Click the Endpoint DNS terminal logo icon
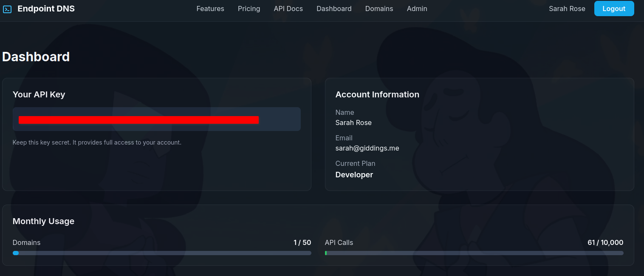 click(x=7, y=9)
